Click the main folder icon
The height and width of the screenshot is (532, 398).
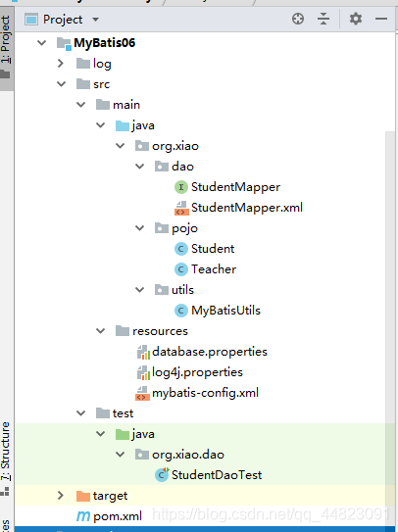pos(103,105)
